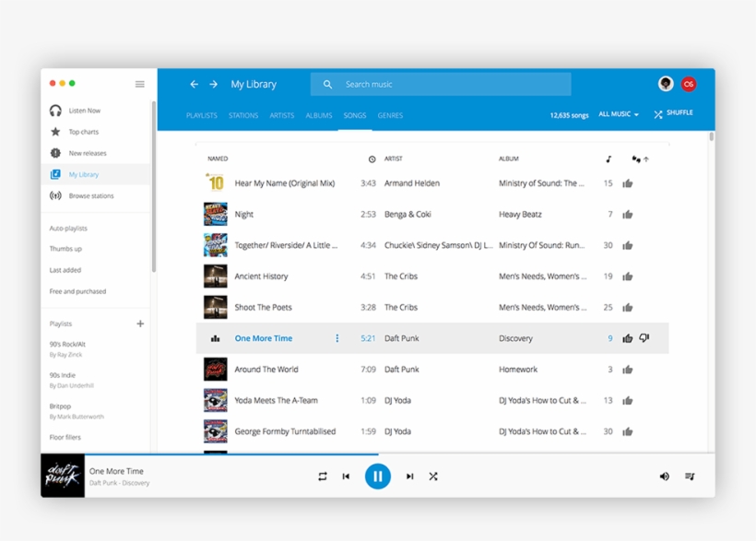Image resolution: width=756 pixels, height=541 pixels.
Task: Click the volume speaker icon
Action: tap(665, 476)
